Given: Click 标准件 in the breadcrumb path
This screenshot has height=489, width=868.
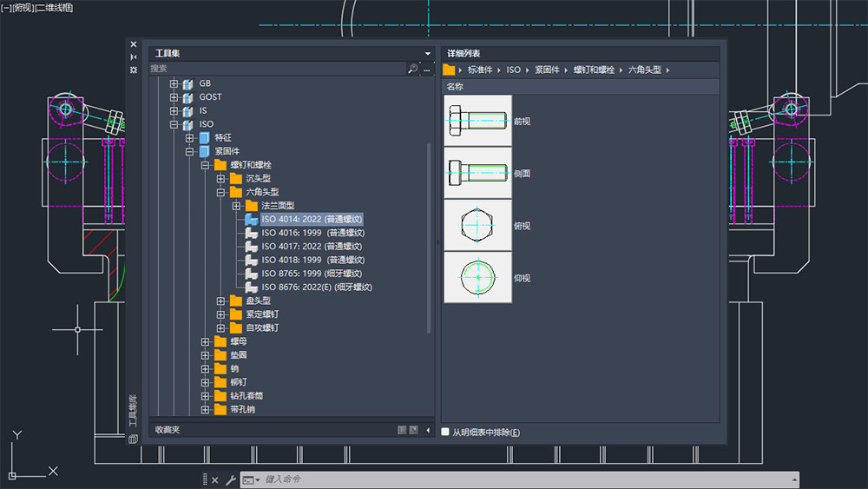Looking at the screenshot, I should tap(481, 69).
